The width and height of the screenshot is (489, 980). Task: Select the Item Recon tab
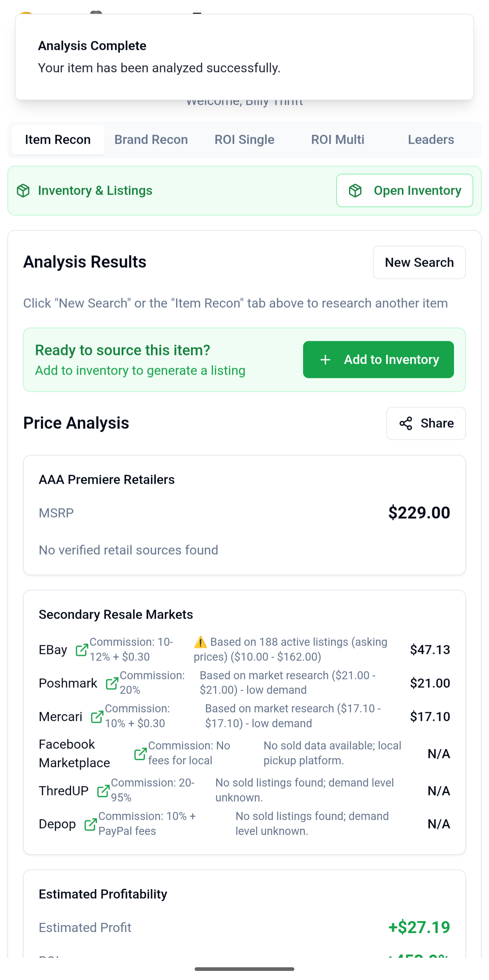coord(57,139)
